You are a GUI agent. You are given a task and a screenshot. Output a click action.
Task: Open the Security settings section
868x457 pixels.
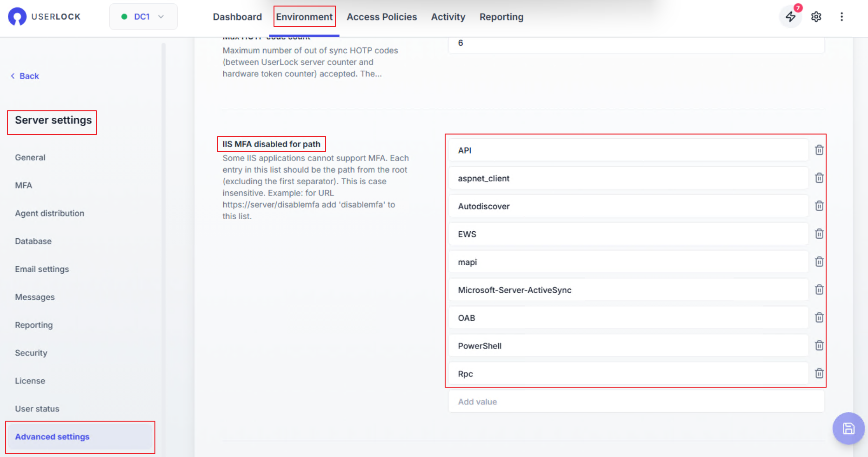click(x=31, y=353)
